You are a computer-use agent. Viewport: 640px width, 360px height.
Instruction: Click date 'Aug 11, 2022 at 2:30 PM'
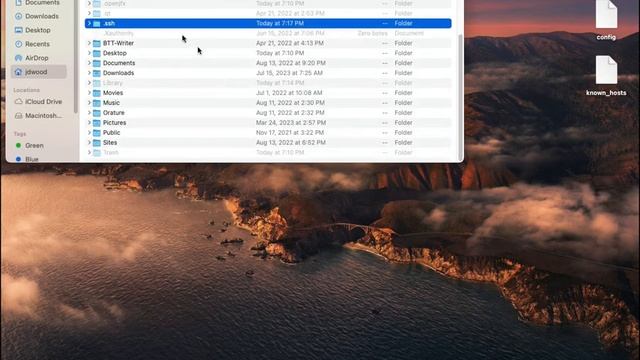tap(290, 102)
